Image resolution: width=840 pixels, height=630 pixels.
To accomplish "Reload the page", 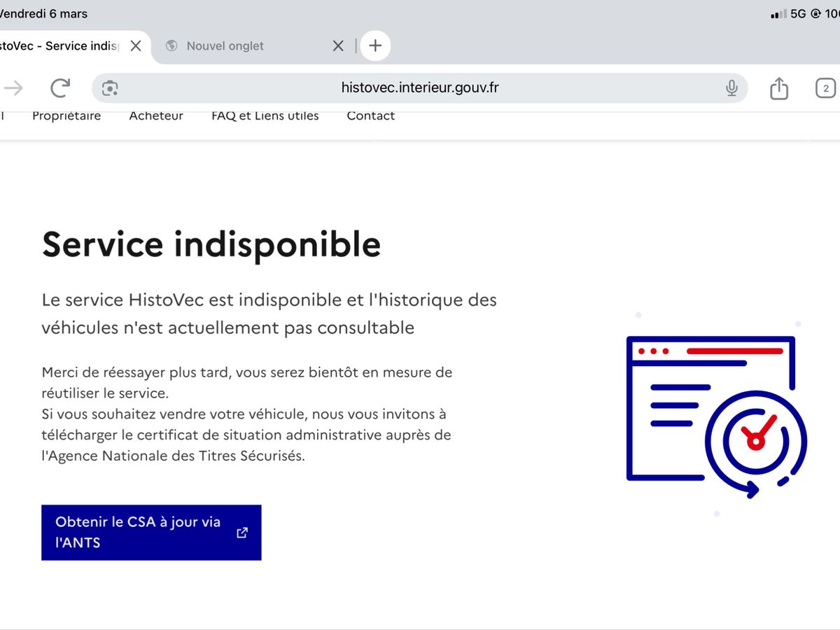I will click(61, 88).
